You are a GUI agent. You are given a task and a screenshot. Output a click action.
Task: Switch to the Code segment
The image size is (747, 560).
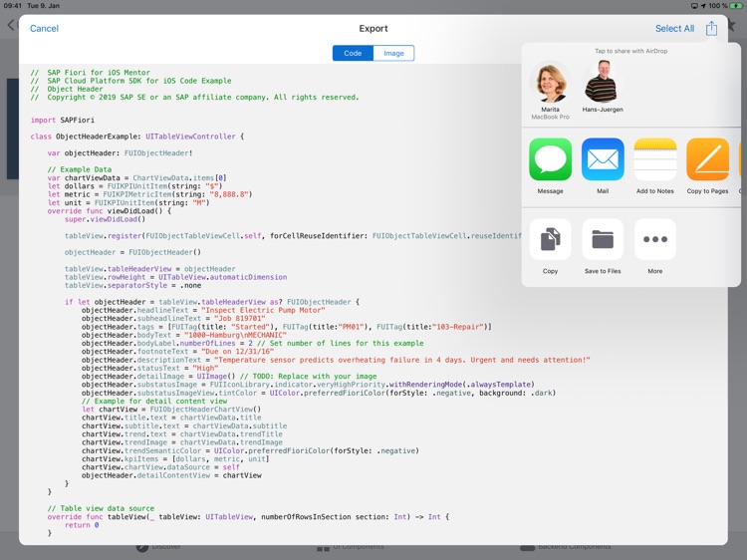[x=353, y=53]
